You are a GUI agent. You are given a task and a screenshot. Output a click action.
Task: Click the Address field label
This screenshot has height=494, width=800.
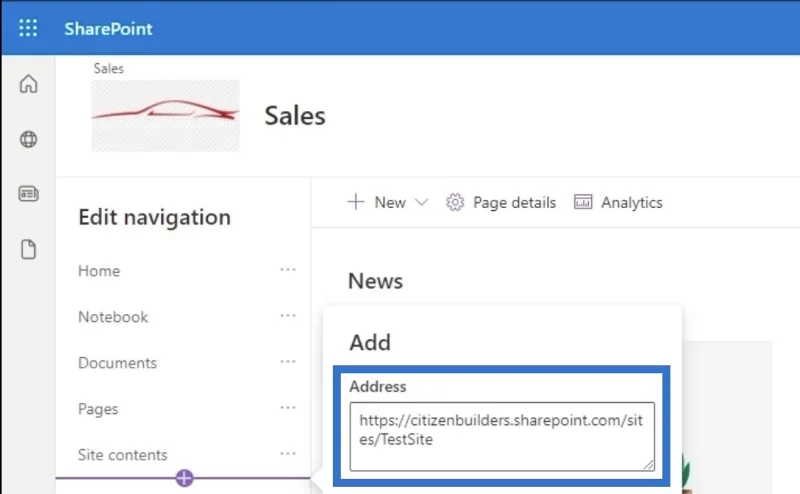(x=378, y=386)
